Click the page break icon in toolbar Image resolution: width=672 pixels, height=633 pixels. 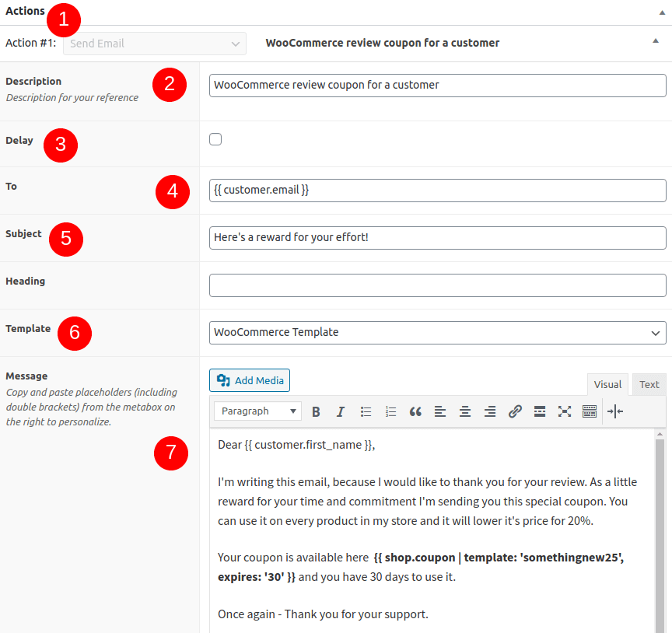tap(615, 412)
